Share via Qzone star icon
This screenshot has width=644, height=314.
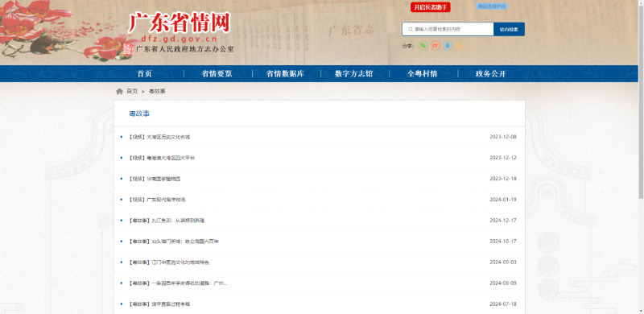(460, 46)
